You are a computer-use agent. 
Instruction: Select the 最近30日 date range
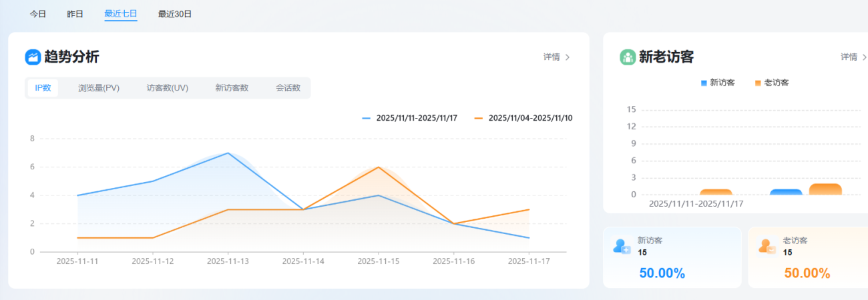tap(175, 14)
